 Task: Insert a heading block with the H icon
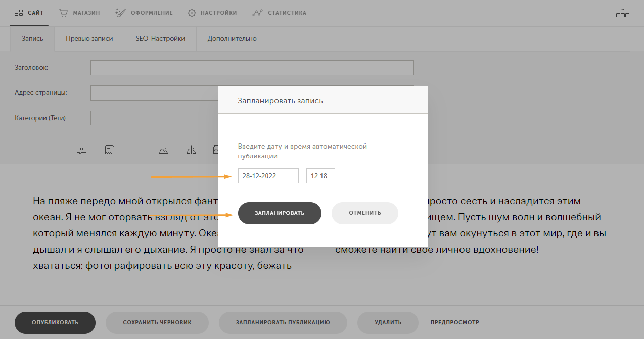tap(27, 150)
